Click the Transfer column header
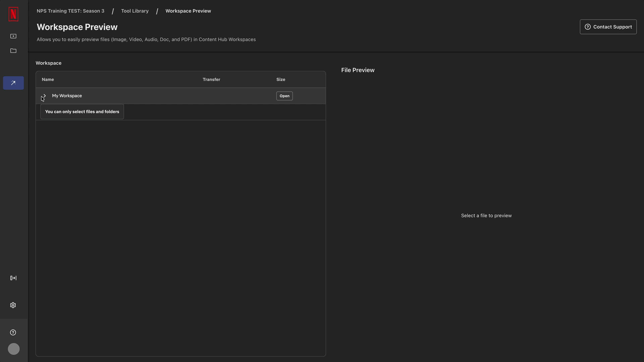644x362 pixels. pyautogui.click(x=211, y=79)
